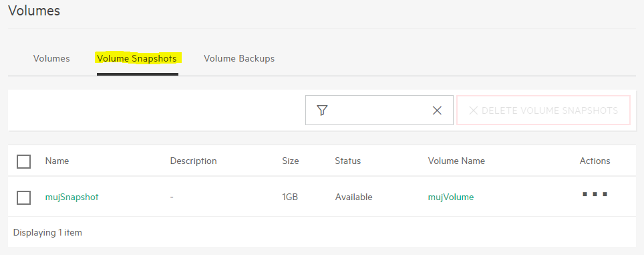Sort by the Description column header

pyautogui.click(x=194, y=161)
